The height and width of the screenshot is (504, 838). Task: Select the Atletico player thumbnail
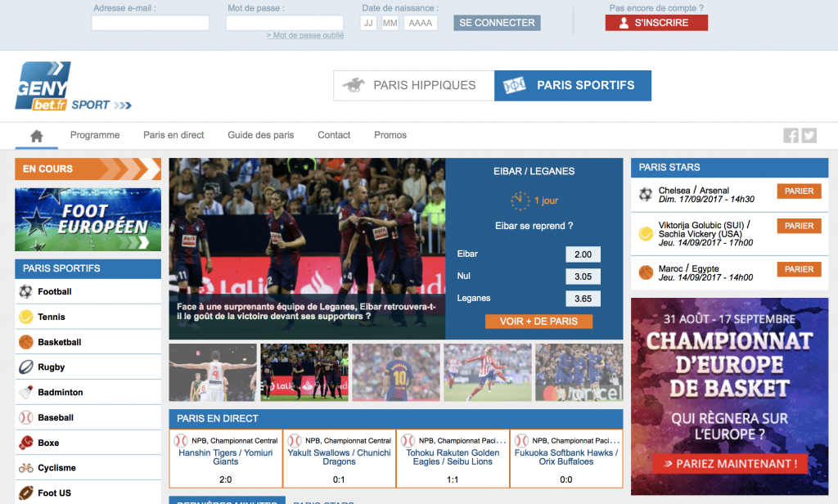point(488,372)
